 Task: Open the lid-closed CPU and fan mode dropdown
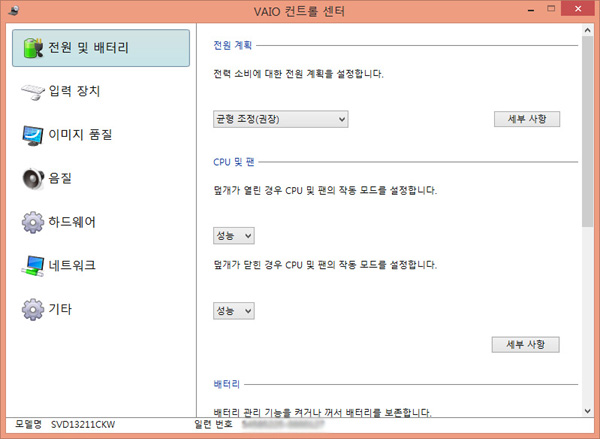click(234, 311)
